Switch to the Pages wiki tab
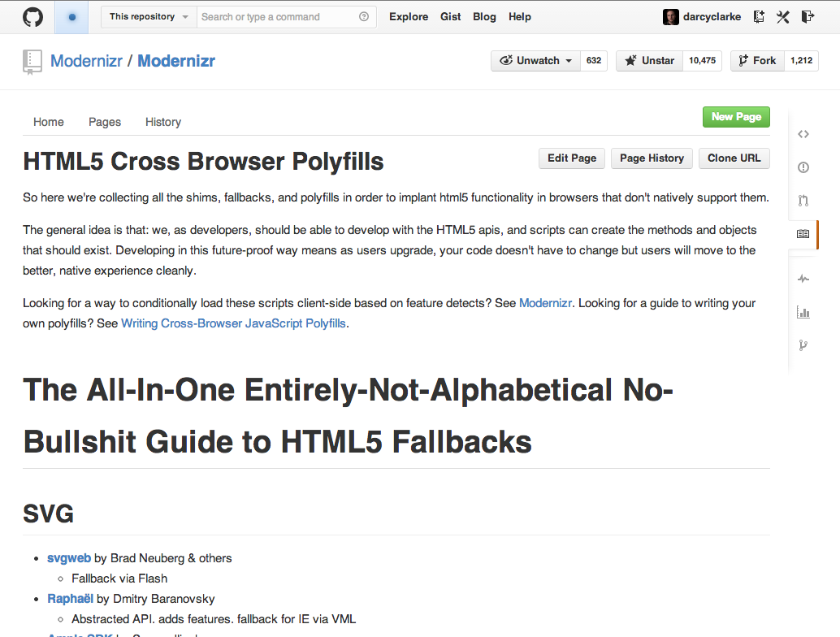 click(105, 122)
